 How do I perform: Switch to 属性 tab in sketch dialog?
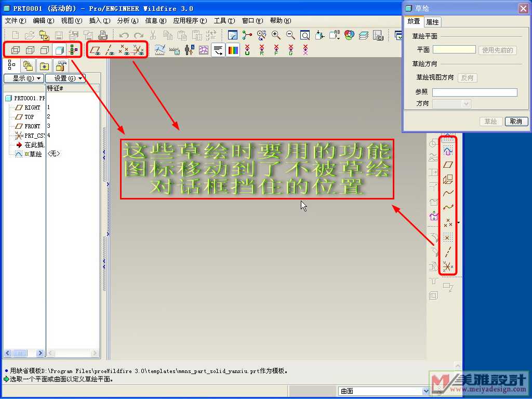(432, 22)
